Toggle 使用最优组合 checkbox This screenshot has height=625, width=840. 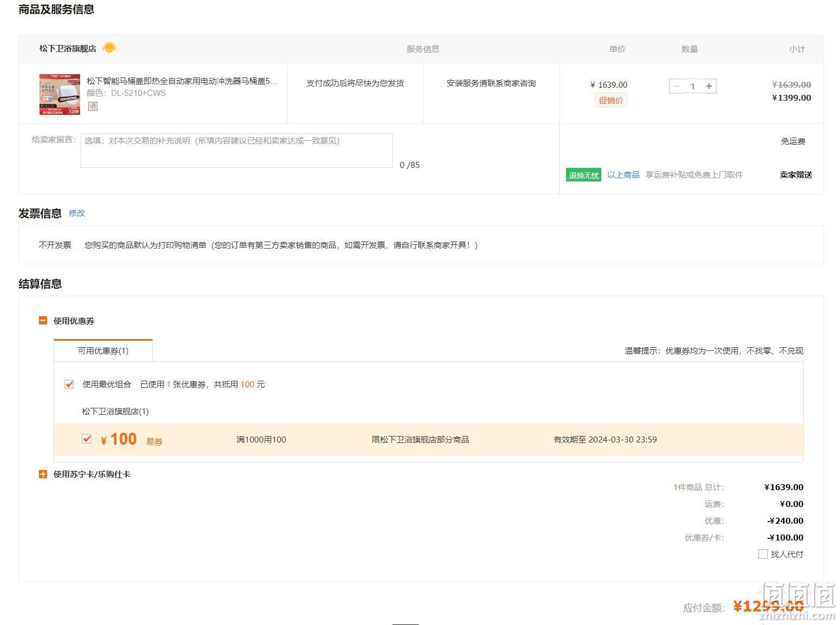point(69,384)
